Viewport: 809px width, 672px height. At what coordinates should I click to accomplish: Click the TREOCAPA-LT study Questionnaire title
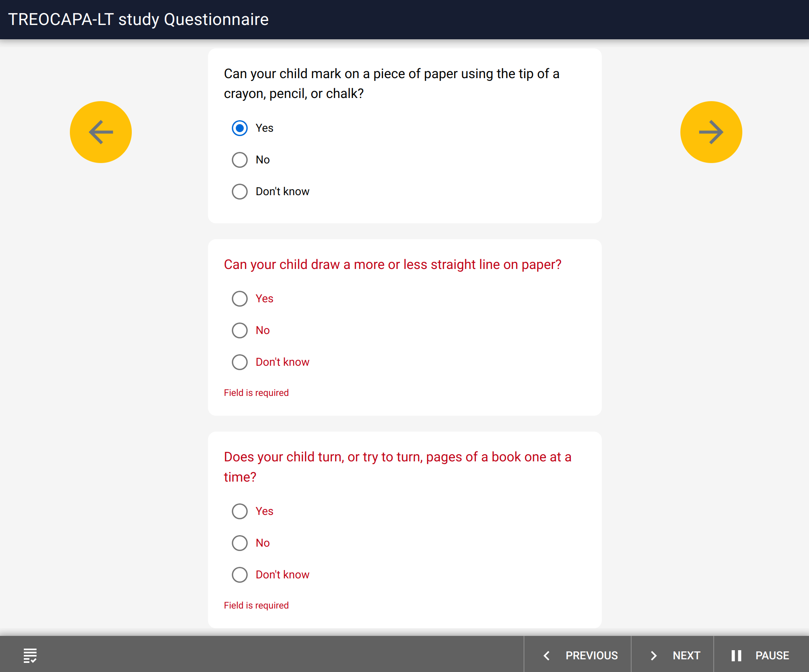coord(139,19)
